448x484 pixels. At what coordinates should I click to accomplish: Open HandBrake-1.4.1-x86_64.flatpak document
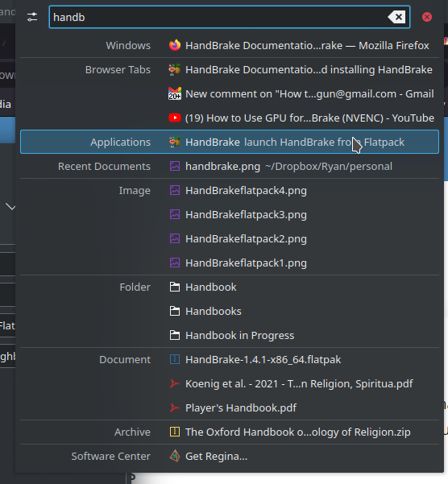(x=263, y=360)
